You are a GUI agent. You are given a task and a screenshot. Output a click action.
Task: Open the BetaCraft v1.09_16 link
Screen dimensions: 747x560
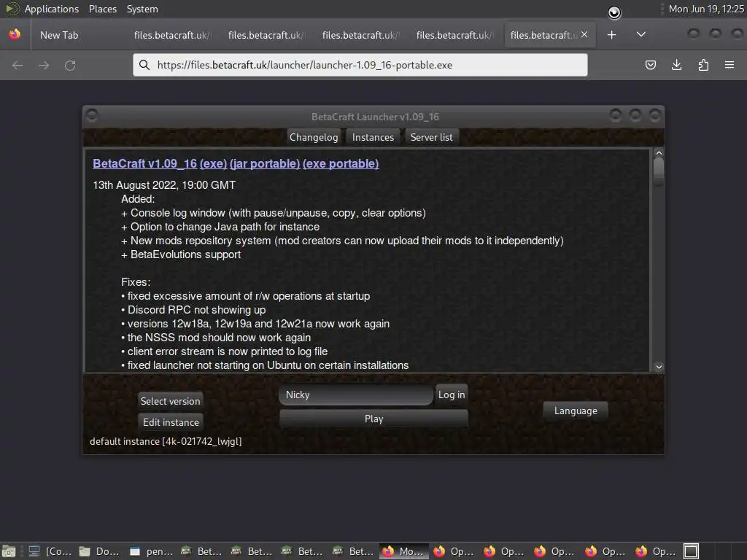tap(145, 163)
